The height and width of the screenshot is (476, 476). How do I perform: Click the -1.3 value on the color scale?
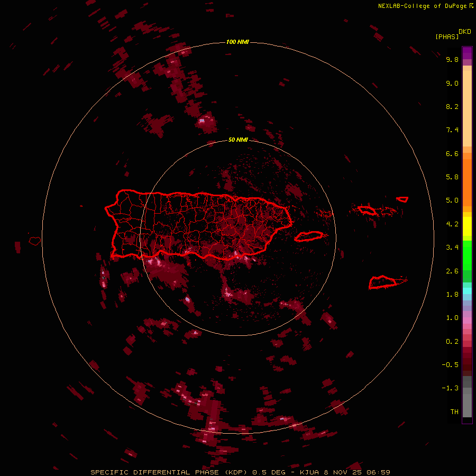pos(450,388)
